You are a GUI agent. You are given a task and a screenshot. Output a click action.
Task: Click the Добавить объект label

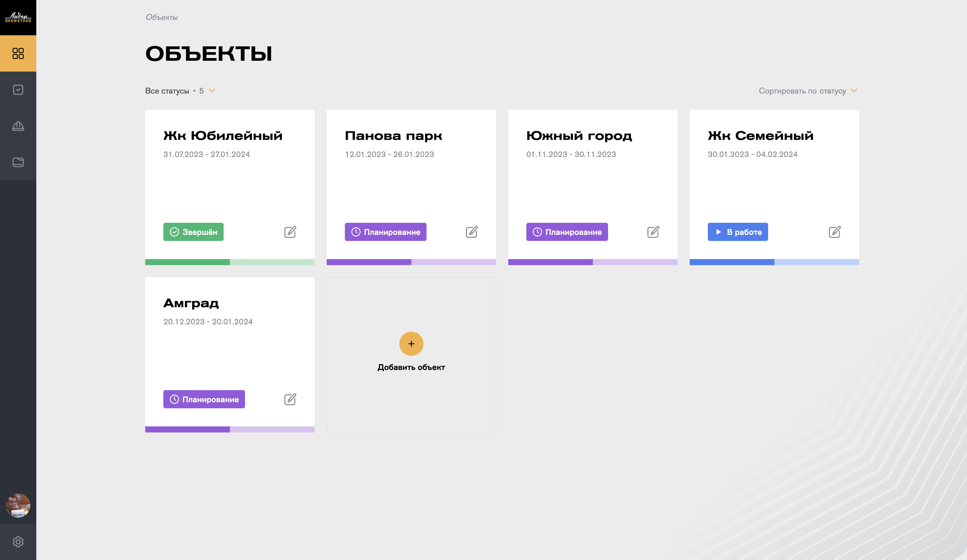click(411, 367)
